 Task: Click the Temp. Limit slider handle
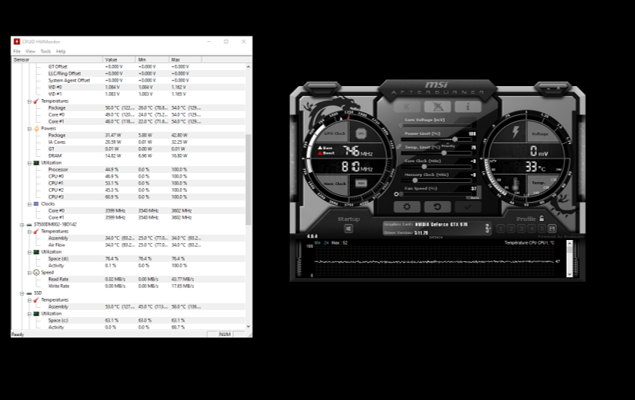point(444,153)
